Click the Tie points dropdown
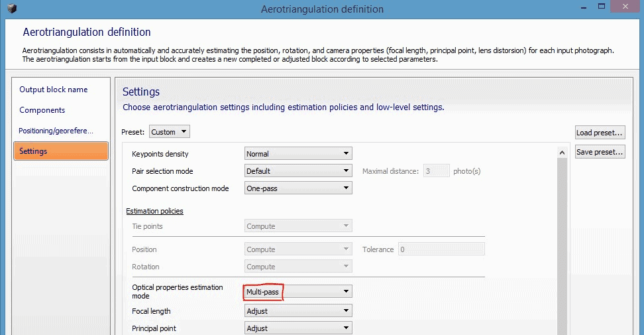 pos(298,226)
